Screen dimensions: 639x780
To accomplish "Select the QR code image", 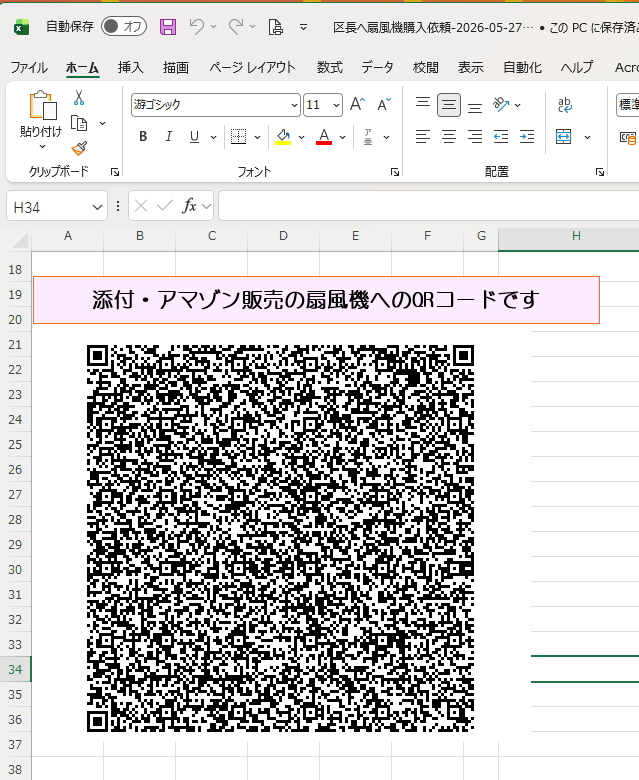I will click(x=280, y=538).
